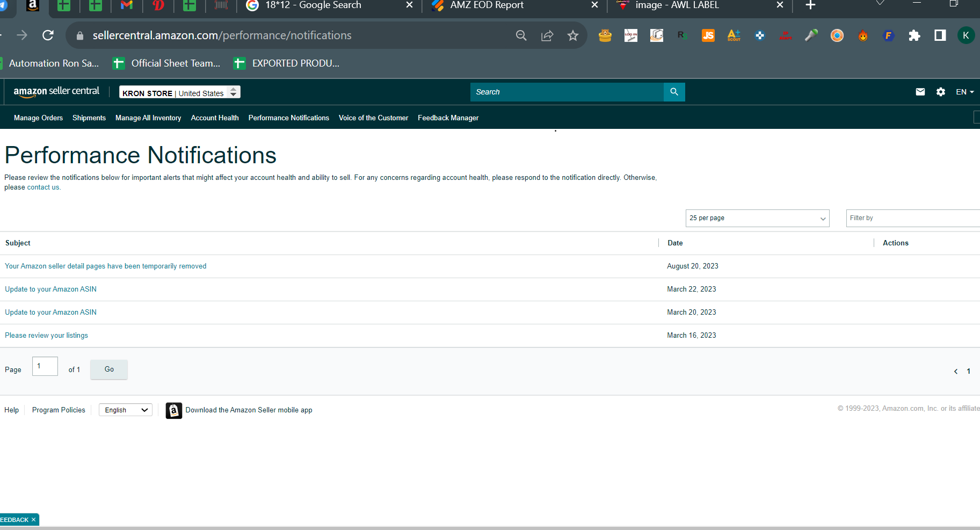The height and width of the screenshot is (530, 980).
Task: Close the image - AWL LABEL tab
Action: (780, 5)
